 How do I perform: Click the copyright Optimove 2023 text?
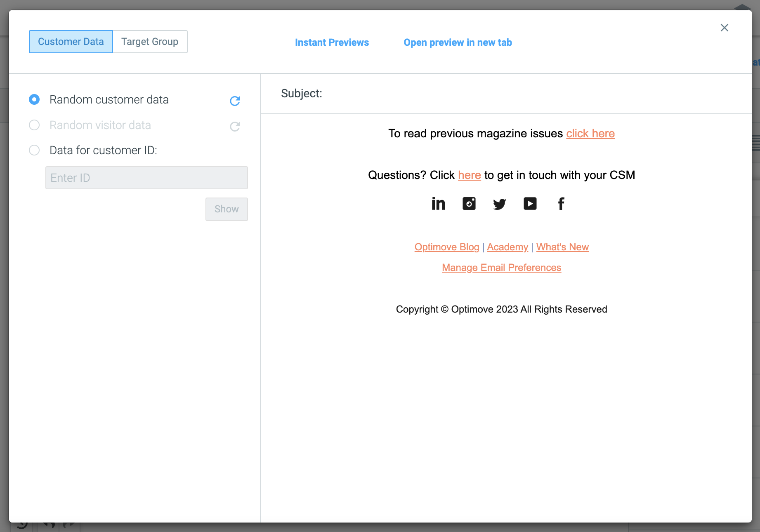pyautogui.click(x=502, y=309)
